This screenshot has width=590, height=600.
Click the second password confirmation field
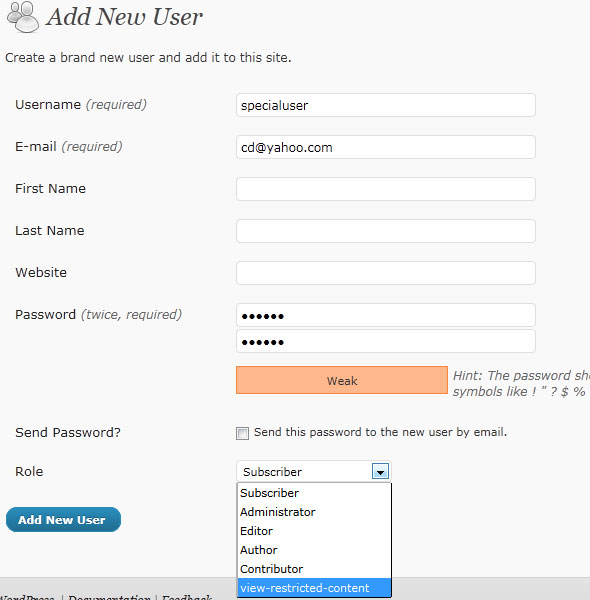(x=386, y=341)
